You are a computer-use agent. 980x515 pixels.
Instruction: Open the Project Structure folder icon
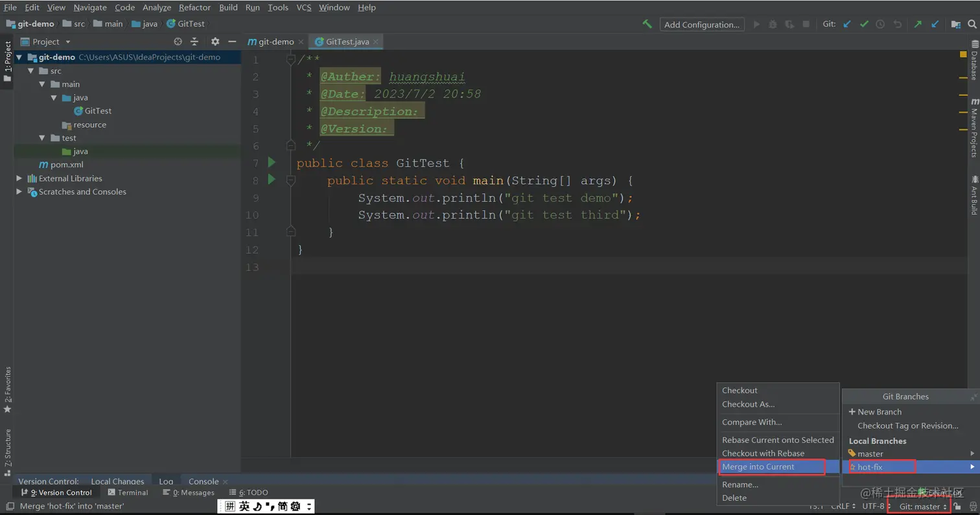[956, 24]
